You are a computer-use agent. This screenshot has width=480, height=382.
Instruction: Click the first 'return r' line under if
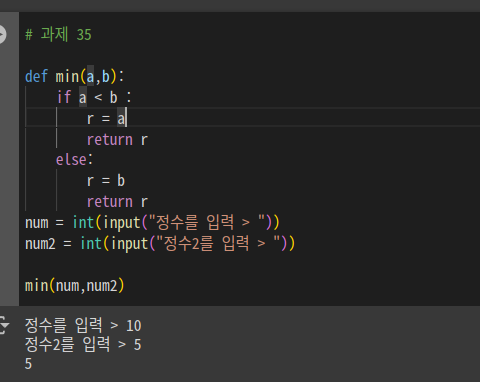(x=117, y=139)
